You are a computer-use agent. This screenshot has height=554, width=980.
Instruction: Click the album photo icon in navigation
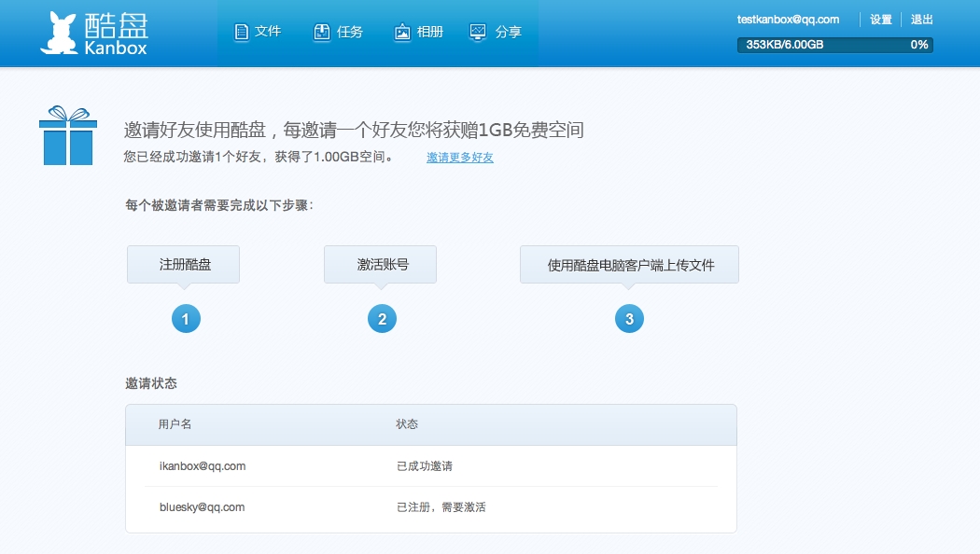coord(402,33)
